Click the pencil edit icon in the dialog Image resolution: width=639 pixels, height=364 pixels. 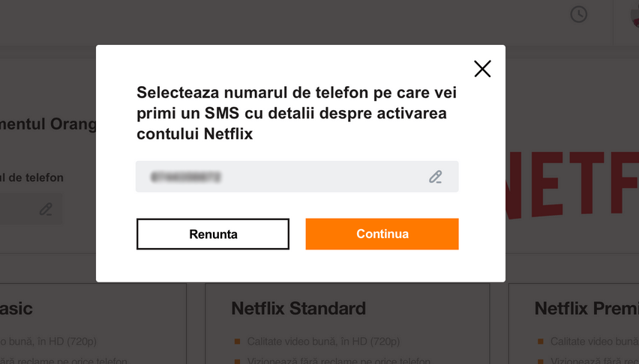pyautogui.click(x=435, y=177)
